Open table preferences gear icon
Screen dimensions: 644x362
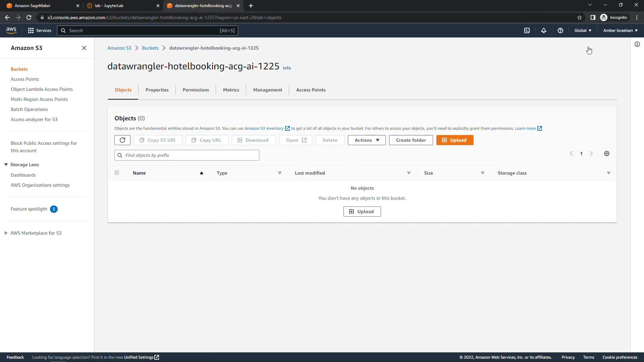[x=607, y=154]
